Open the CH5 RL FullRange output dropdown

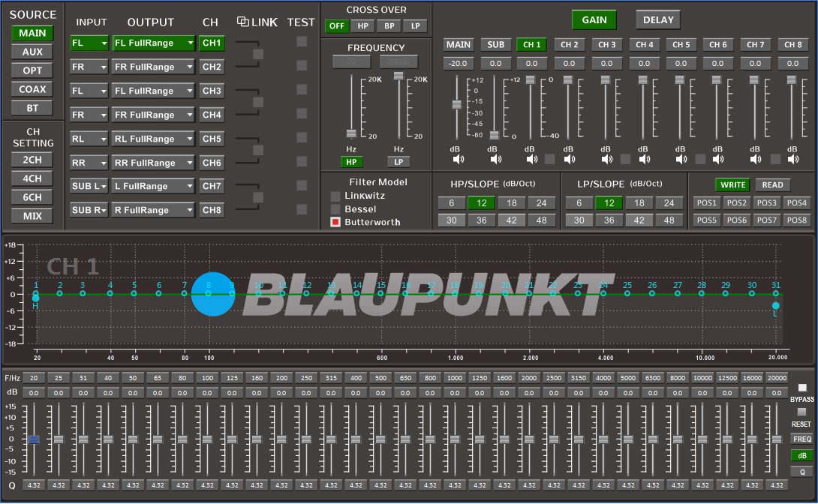point(154,139)
